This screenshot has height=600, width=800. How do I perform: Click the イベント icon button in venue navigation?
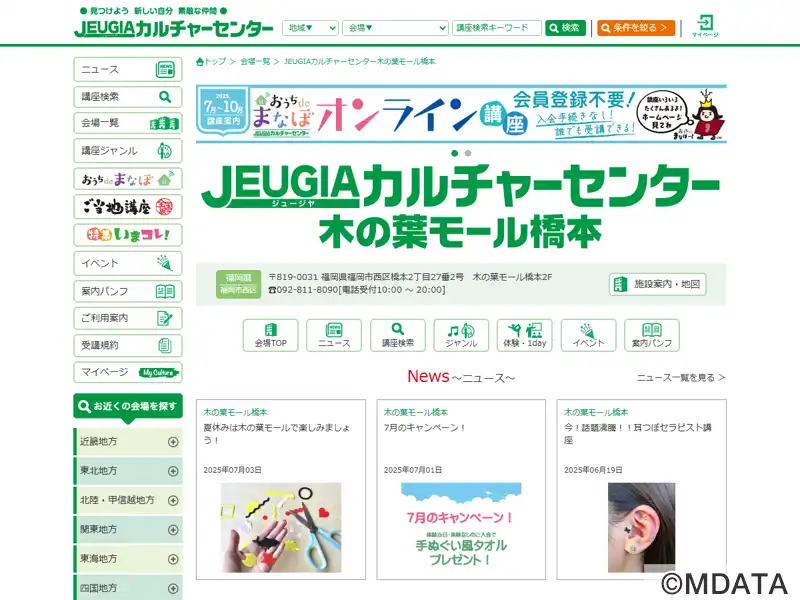(x=588, y=335)
